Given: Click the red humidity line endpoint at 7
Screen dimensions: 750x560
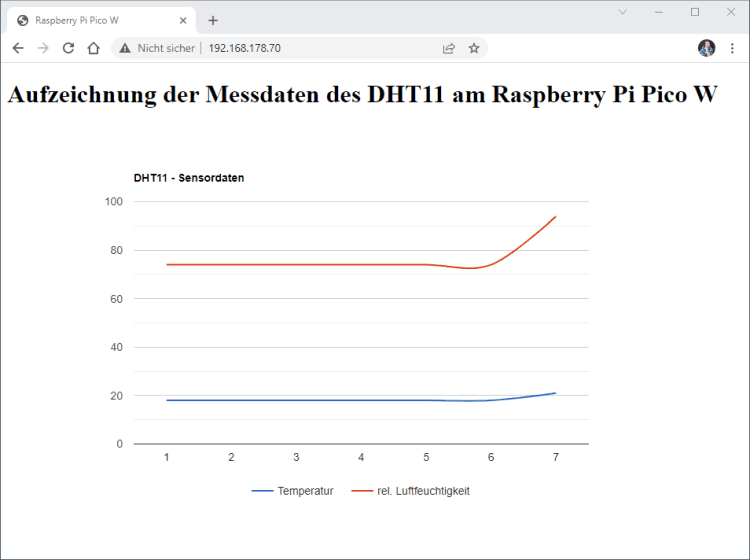Looking at the screenshot, I should coord(555,217).
